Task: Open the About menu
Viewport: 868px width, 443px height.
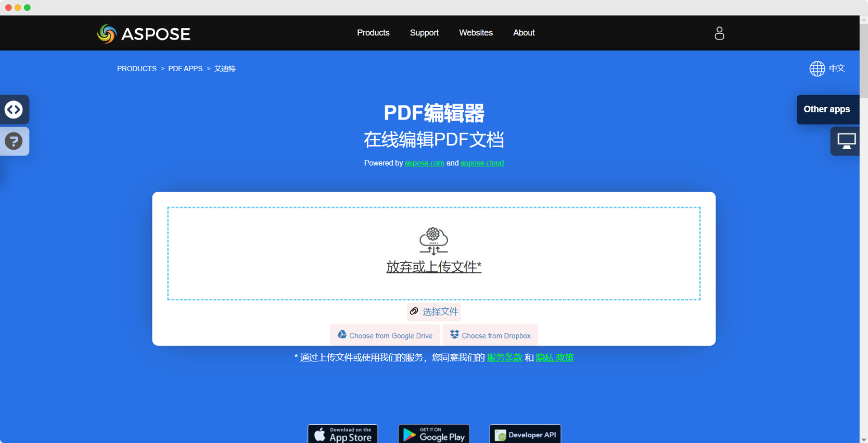Action: coord(524,33)
